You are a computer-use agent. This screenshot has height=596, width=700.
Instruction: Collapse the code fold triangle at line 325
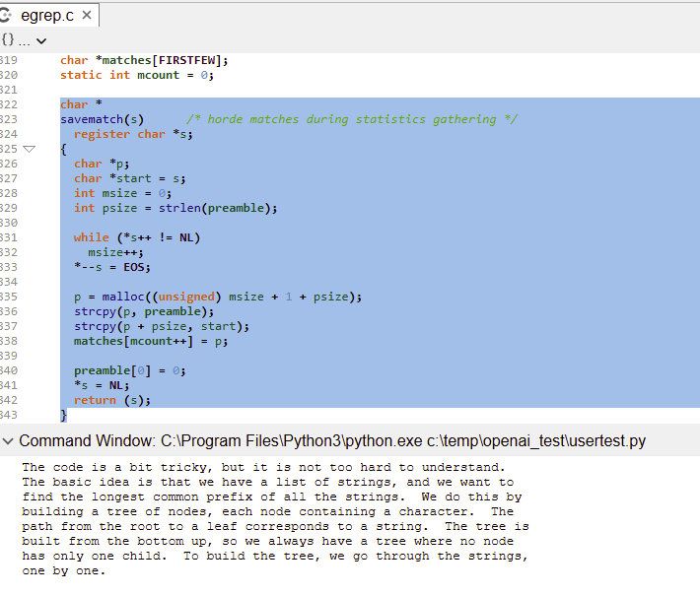(x=29, y=149)
